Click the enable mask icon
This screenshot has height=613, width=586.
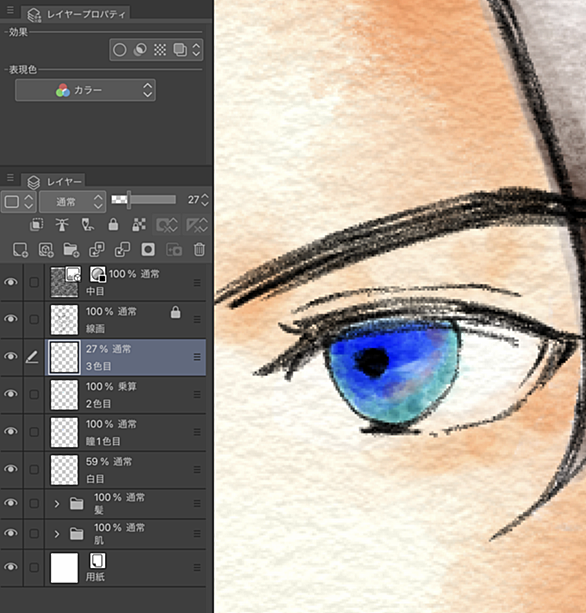click(167, 225)
